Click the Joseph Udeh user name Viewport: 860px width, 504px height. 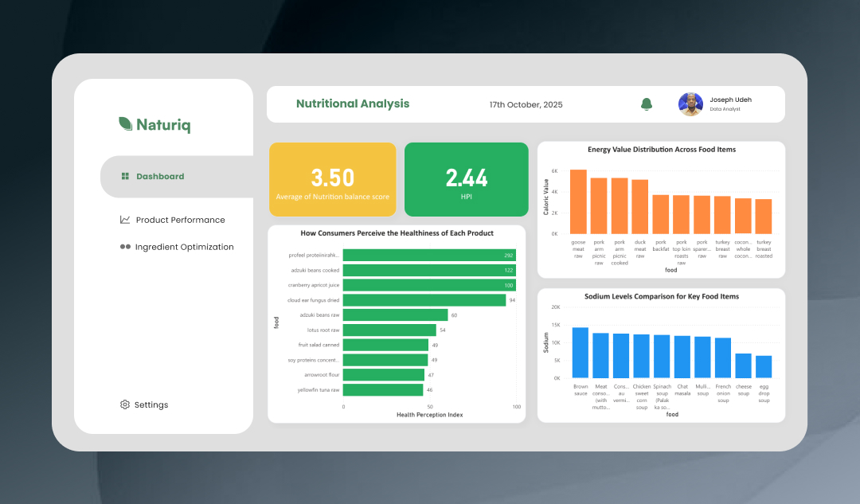pyautogui.click(x=730, y=100)
